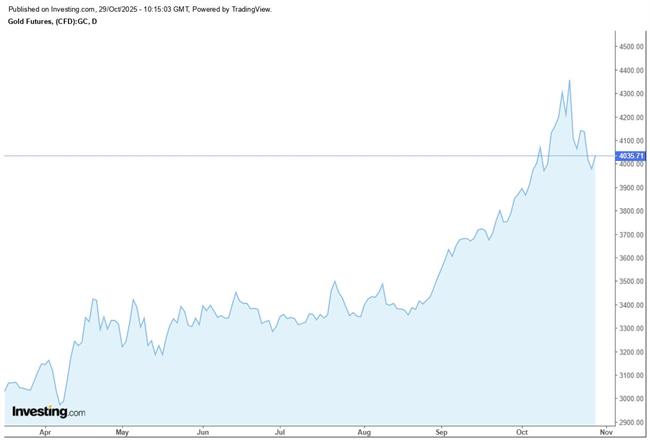Select the Sep label on time axis
This screenshot has height=440, width=650.
(x=442, y=433)
